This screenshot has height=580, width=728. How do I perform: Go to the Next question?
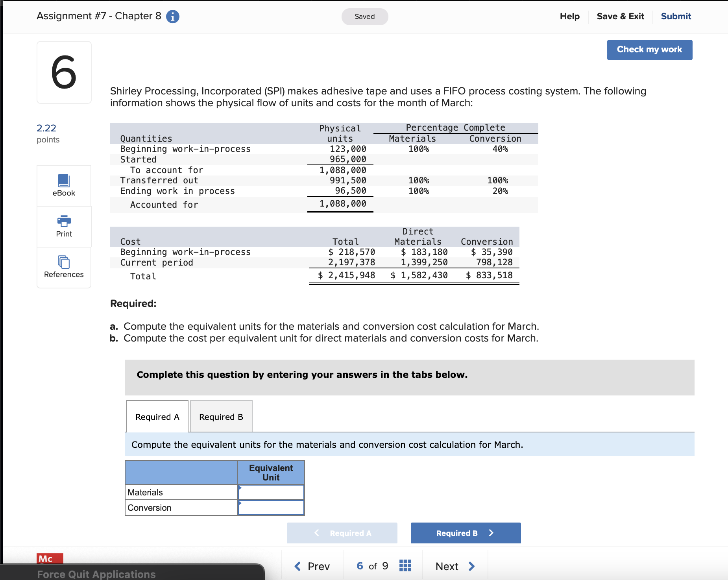(455, 566)
